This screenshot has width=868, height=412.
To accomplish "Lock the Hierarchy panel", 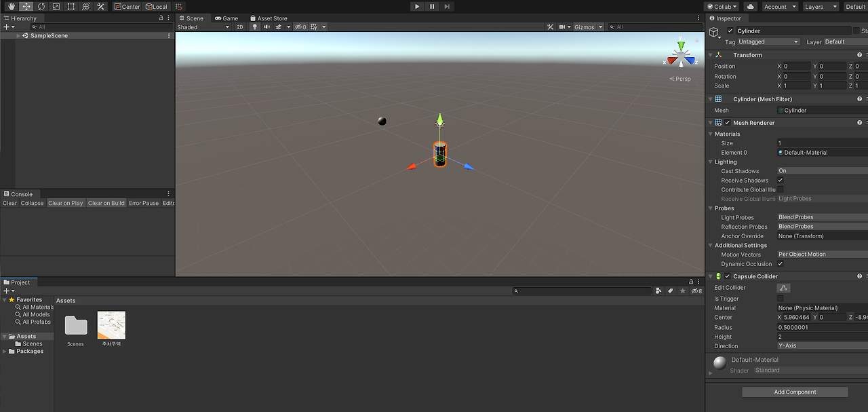I will (161, 18).
